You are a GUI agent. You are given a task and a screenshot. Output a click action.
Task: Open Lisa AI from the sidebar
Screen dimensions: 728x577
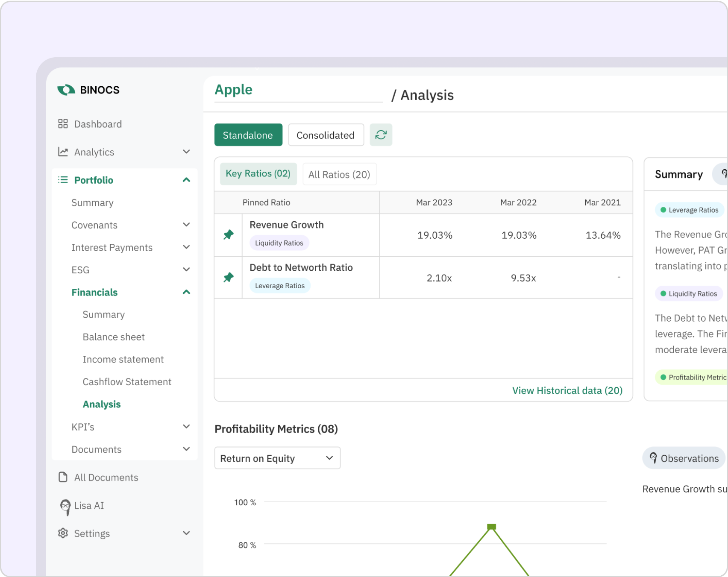click(x=89, y=506)
